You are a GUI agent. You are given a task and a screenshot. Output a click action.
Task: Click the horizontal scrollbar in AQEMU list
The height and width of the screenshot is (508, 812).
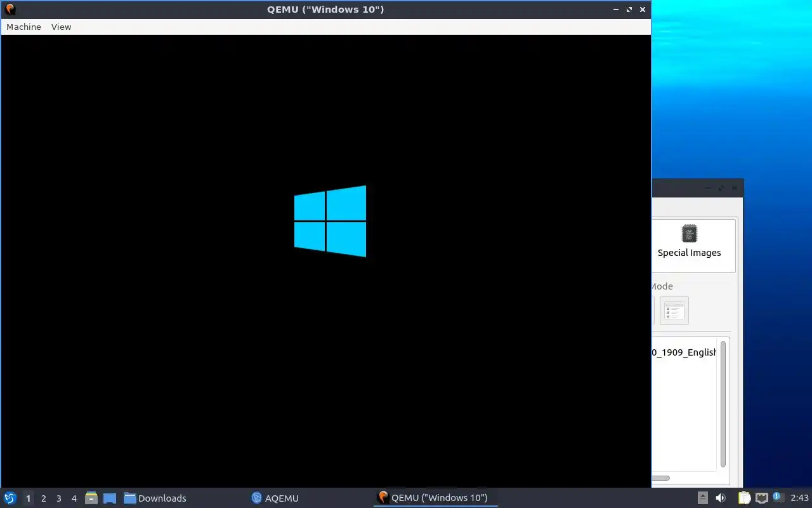pos(660,478)
